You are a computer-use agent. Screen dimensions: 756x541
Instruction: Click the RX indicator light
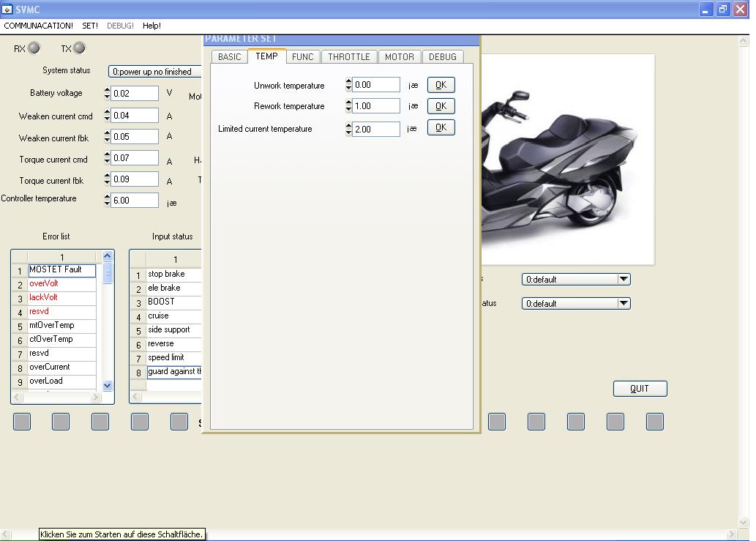(x=34, y=48)
